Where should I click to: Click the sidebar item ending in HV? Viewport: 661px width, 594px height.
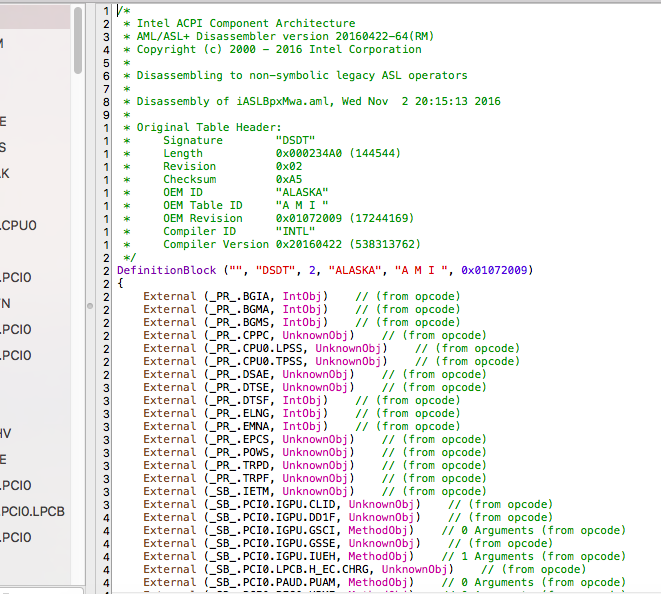pyautogui.click(x=6, y=433)
